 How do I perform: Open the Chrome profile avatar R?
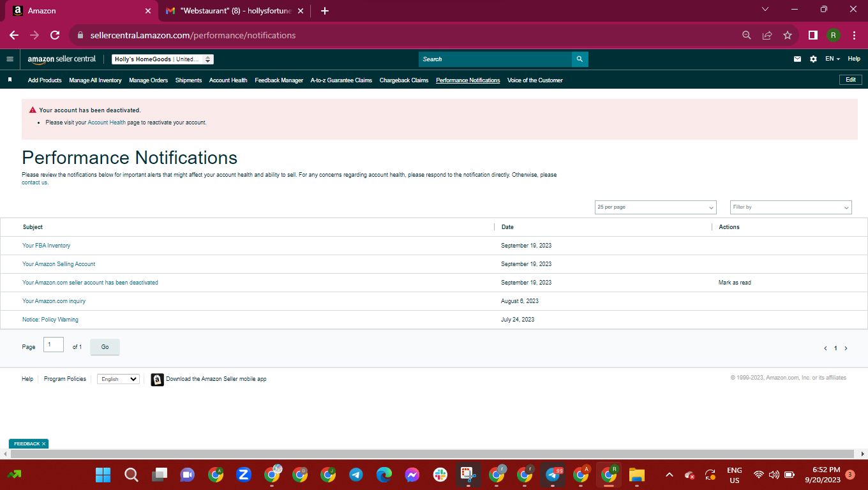click(833, 35)
